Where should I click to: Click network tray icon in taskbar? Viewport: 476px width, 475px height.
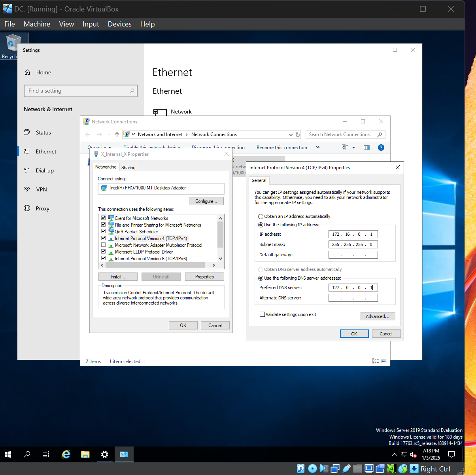pyautogui.click(x=404, y=454)
